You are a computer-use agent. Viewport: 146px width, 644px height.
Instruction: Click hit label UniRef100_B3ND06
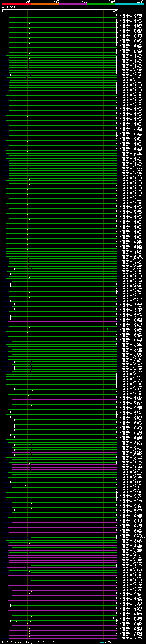point(131,387)
